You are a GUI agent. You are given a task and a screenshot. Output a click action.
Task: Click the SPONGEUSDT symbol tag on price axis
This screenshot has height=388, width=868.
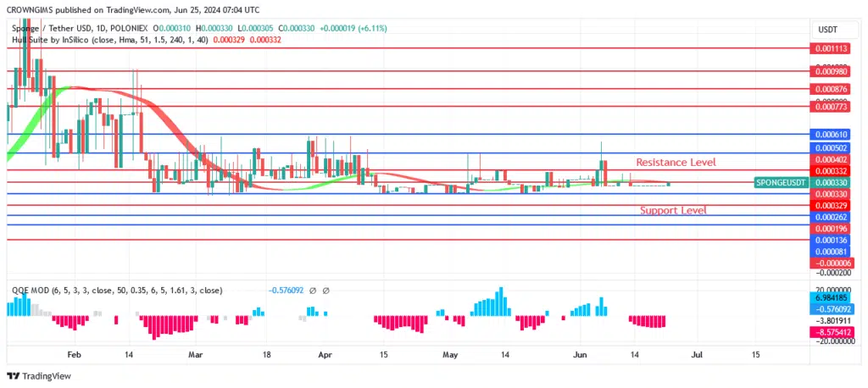(x=781, y=183)
